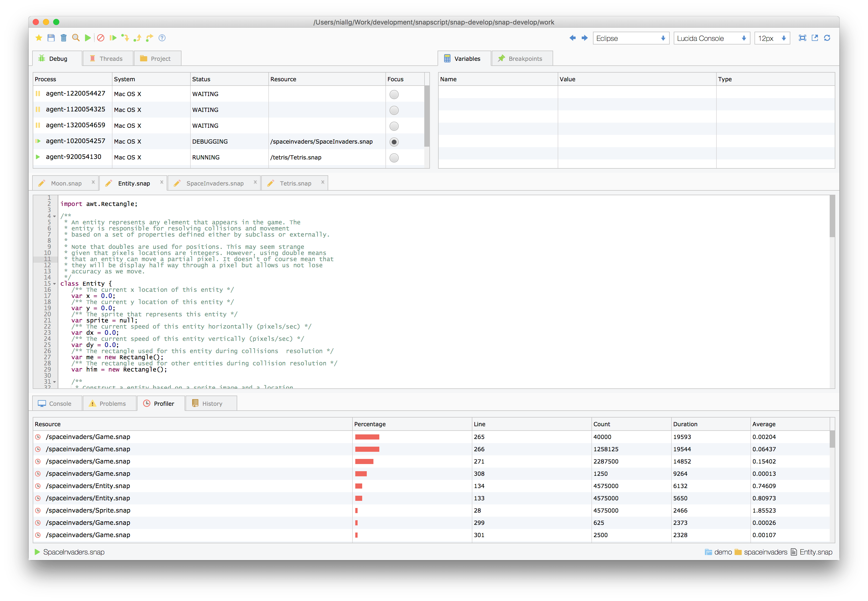Click /spaceinvaders/SpaceInvaders.snap resource cell

(x=326, y=142)
